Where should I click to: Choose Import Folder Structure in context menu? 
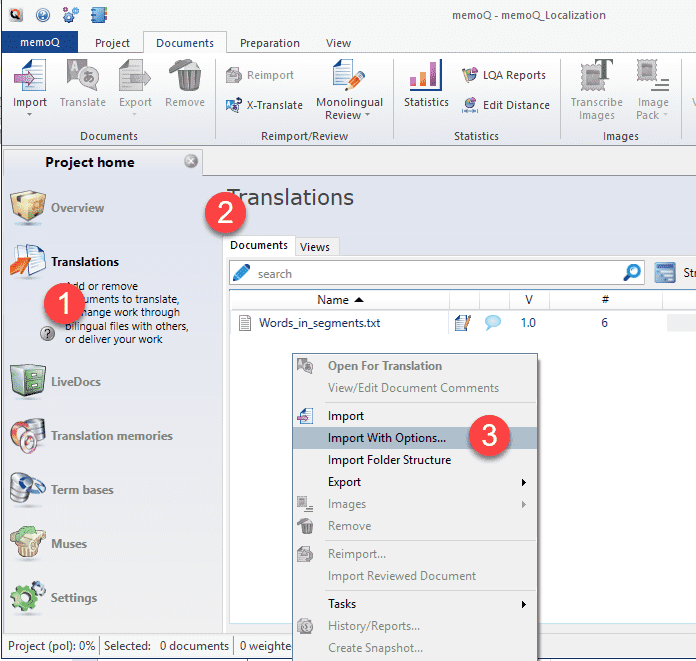pos(415,460)
